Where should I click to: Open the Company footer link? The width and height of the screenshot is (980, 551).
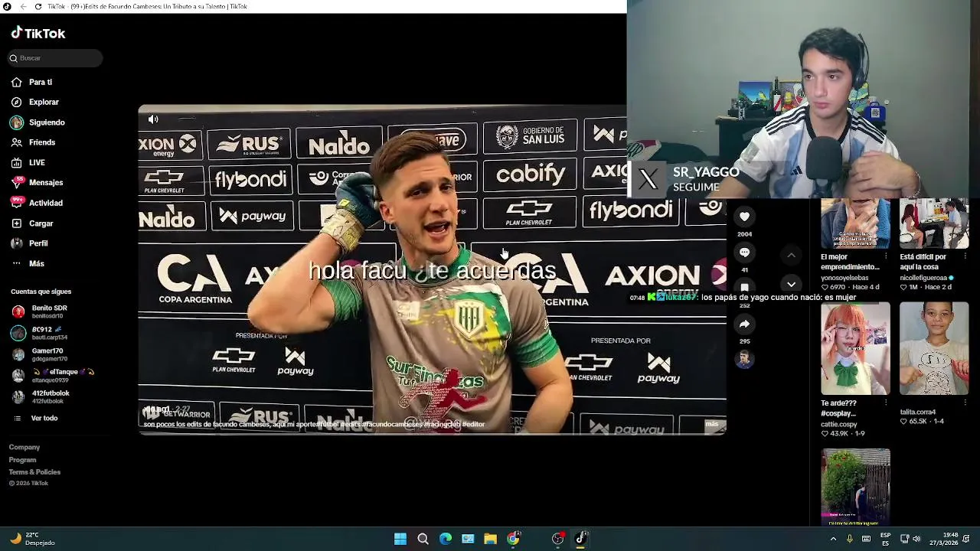point(24,447)
